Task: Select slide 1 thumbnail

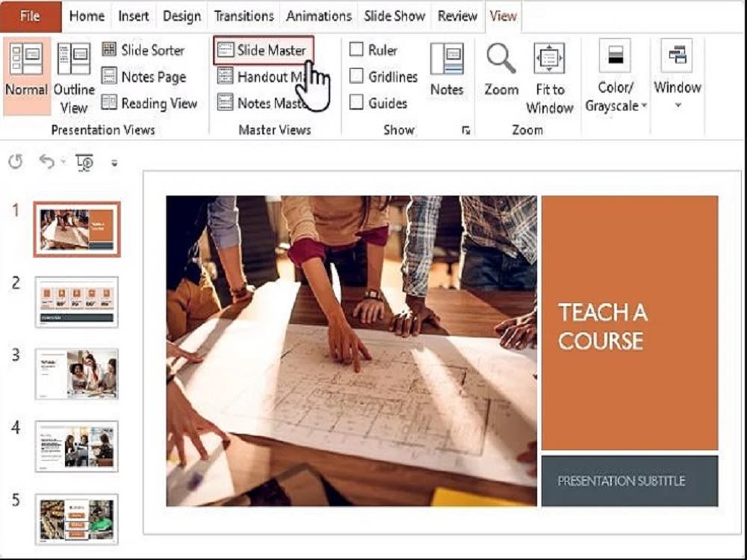Action: click(77, 229)
